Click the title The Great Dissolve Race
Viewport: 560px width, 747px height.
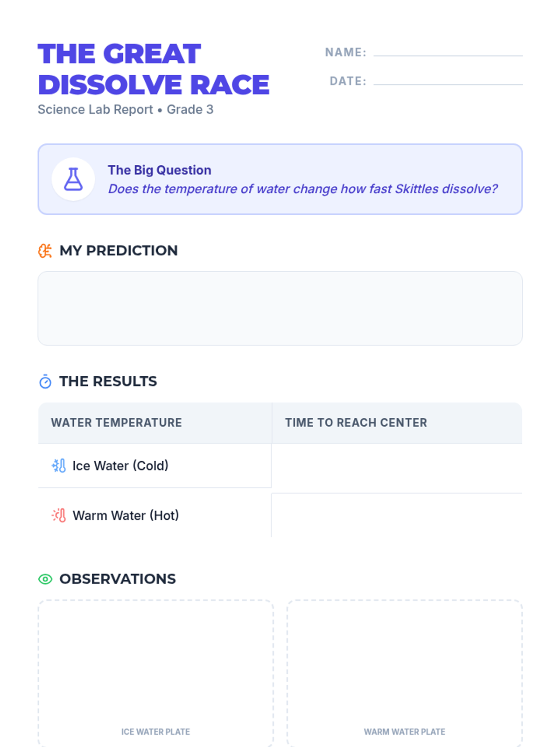(x=154, y=69)
